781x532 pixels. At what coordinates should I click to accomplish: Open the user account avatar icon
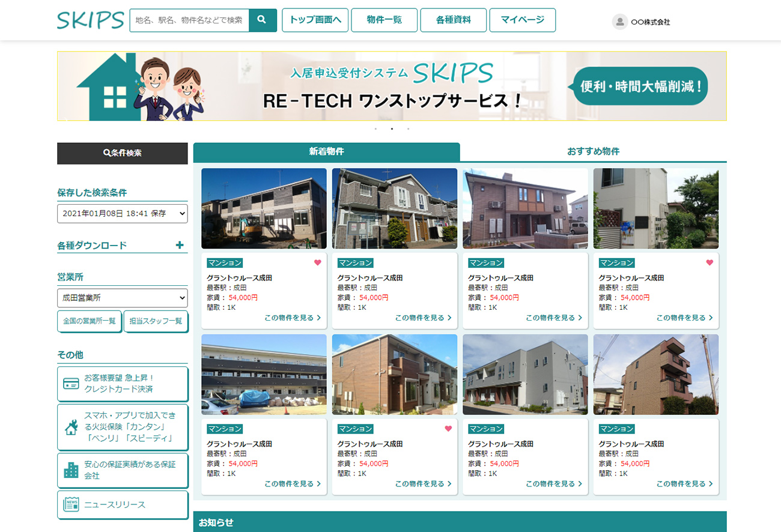tap(619, 22)
